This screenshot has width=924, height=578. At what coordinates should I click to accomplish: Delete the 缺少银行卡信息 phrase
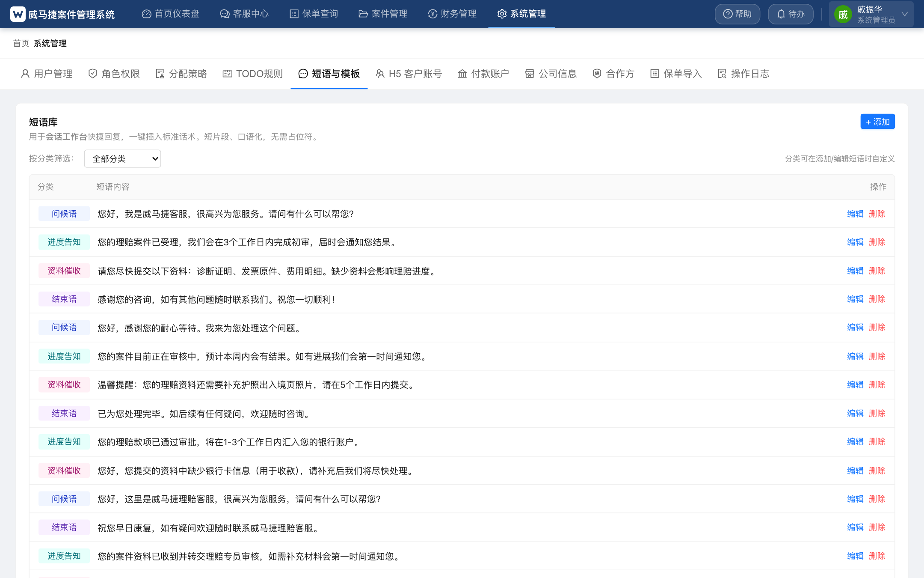pos(877,471)
